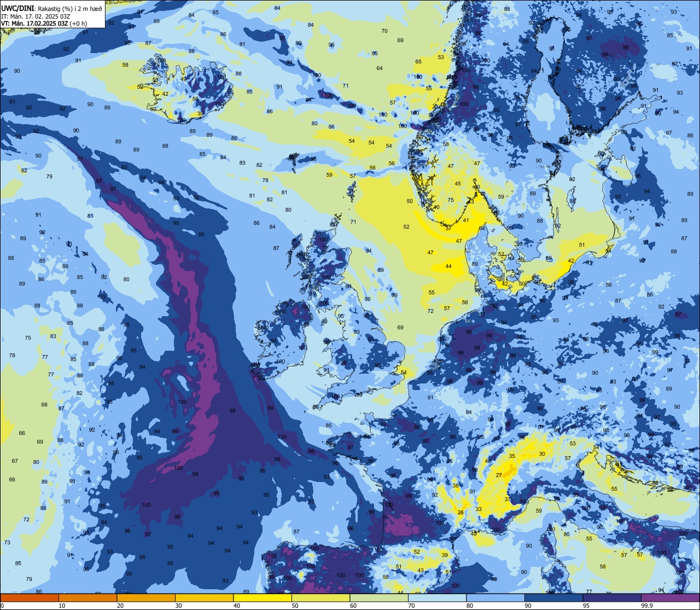Click the 90–95% dark blue legend swatch
This screenshot has height=610, width=700.
(x=553, y=597)
